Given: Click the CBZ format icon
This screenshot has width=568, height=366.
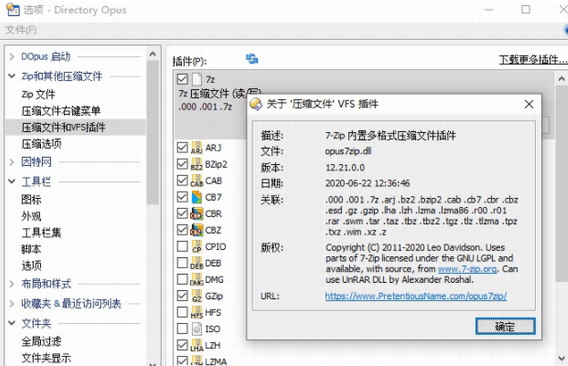Looking at the screenshot, I should 196,230.
